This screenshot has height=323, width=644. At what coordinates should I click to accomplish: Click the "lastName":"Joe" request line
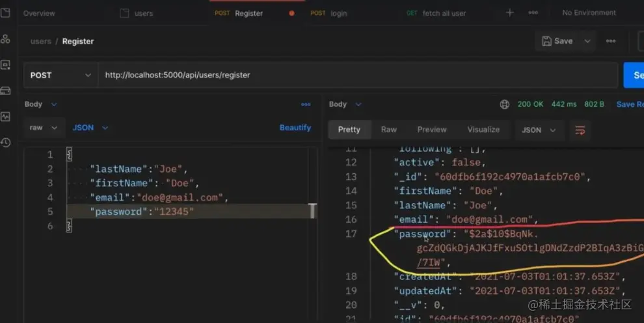139,169
